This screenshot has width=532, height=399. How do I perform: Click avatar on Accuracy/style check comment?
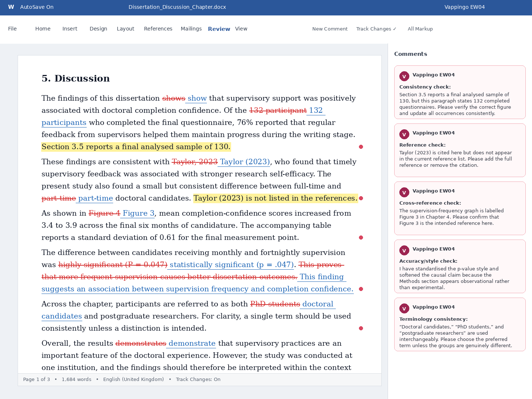point(404,251)
